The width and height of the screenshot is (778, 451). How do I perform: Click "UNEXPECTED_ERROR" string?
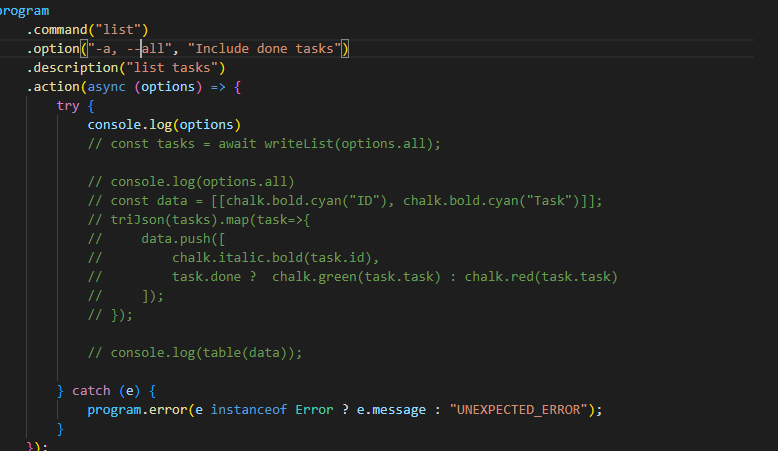[519, 410]
